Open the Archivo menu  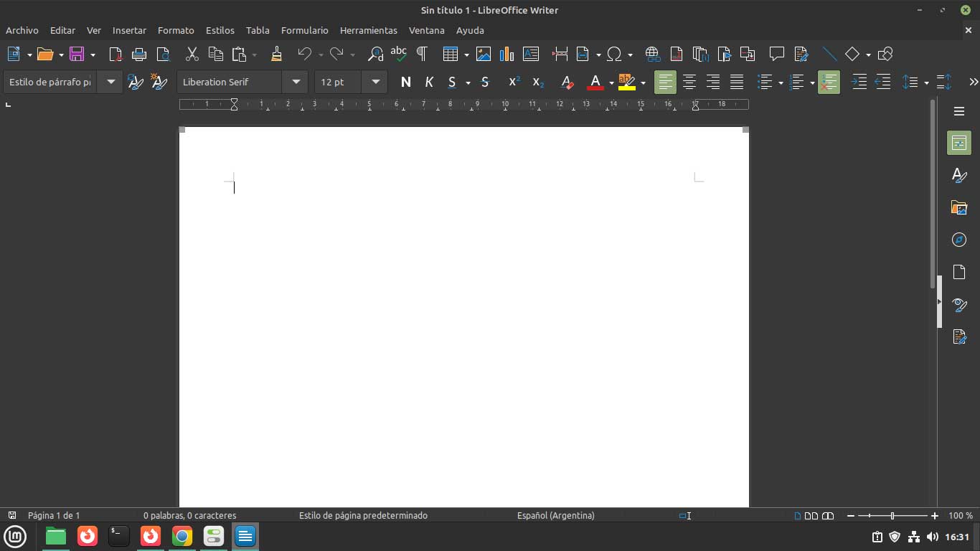pyautogui.click(x=22, y=30)
